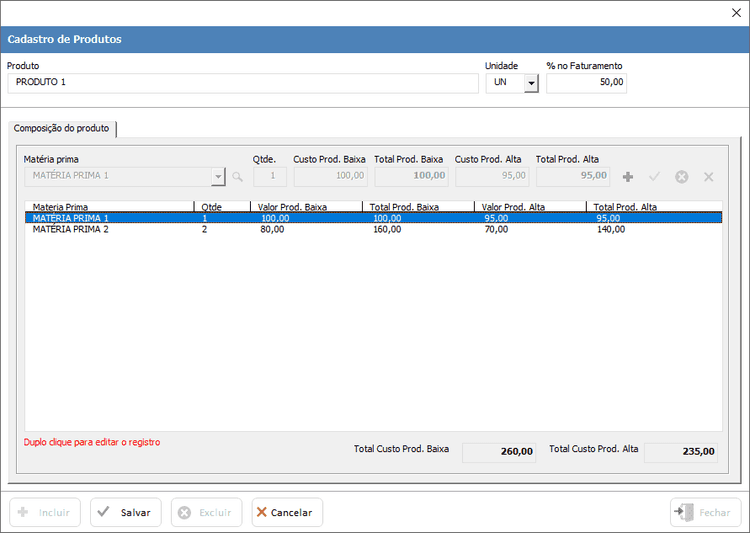Click the 70,00 cell in the grid

[496, 230]
